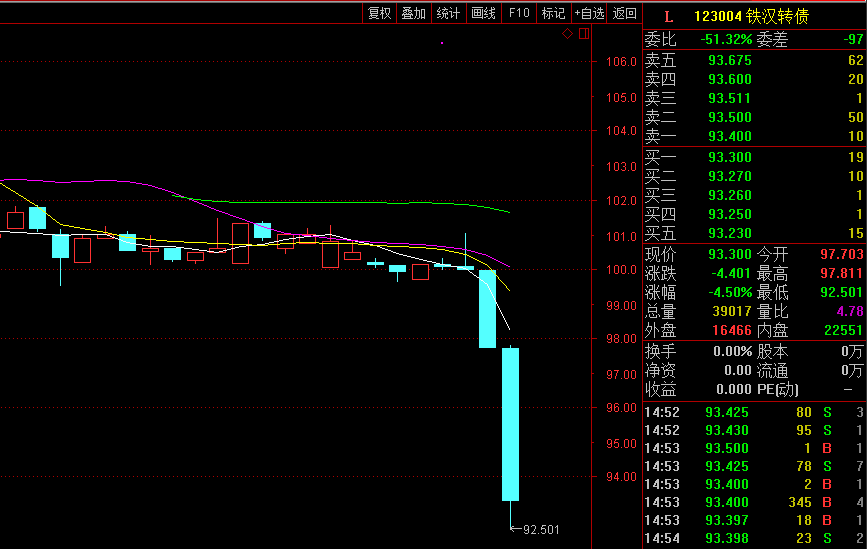Click stock title 123004 铁汉转债

pyautogui.click(x=751, y=16)
